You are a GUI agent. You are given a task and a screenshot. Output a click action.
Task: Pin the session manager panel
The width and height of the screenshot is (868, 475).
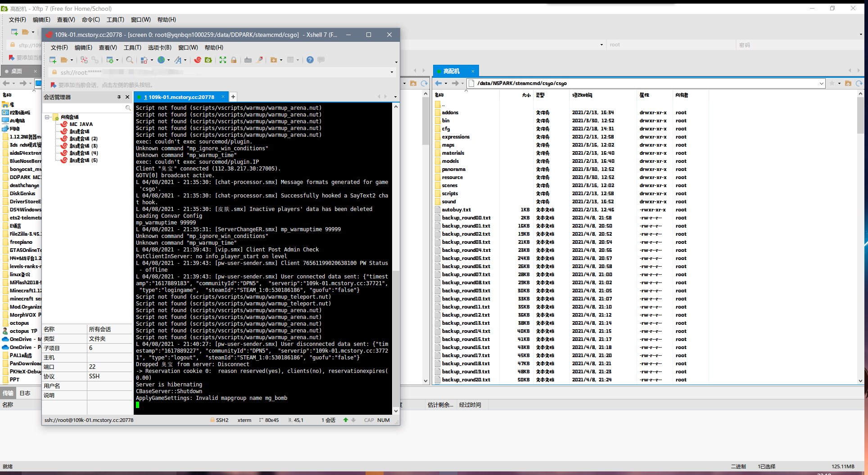(119, 97)
